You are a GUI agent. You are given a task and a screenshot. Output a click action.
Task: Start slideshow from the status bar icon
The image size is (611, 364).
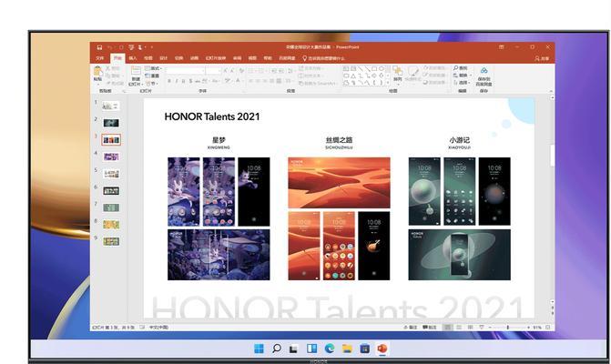[482, 328]
